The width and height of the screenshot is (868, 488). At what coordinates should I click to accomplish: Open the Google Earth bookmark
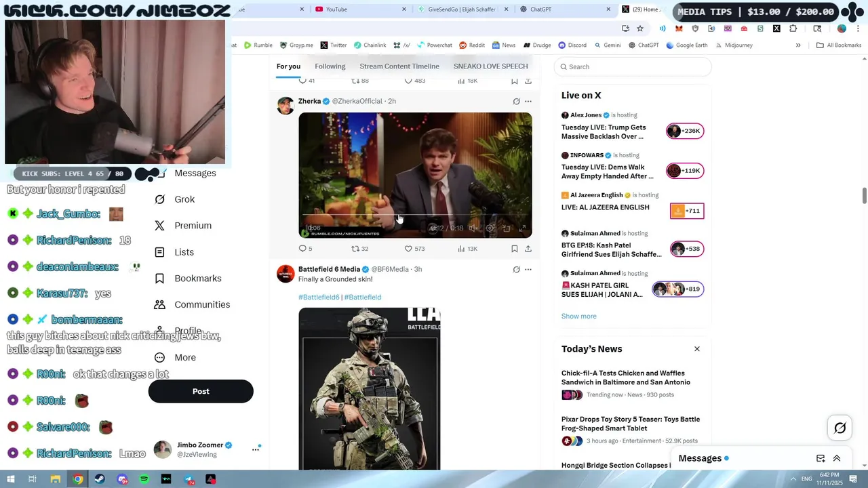point(686,45)
